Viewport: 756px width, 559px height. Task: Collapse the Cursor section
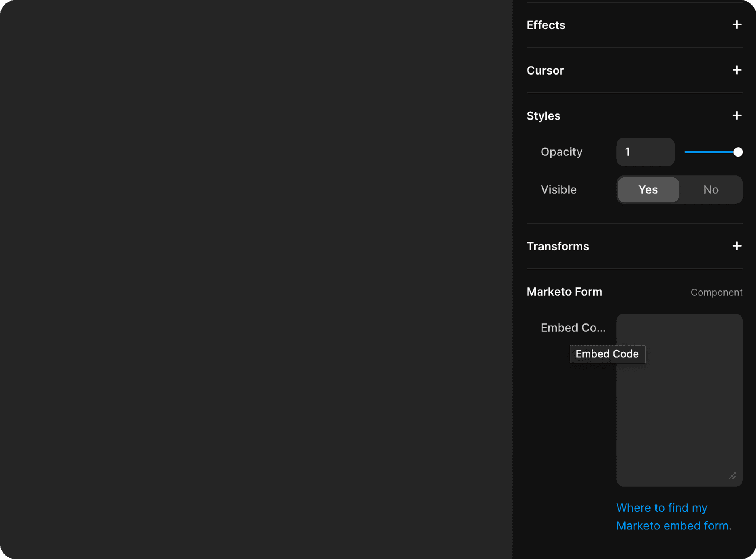coord(545,70)
